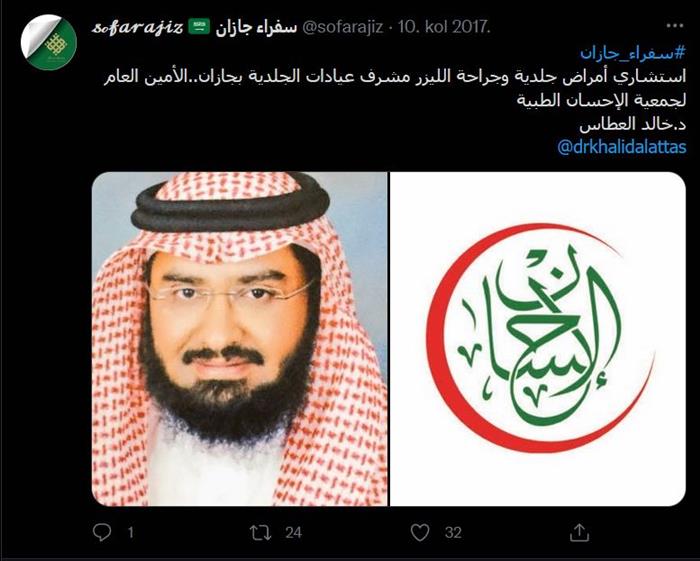
Task: Click the reply speech bubble icon
Action: click(x=102, y=532)
